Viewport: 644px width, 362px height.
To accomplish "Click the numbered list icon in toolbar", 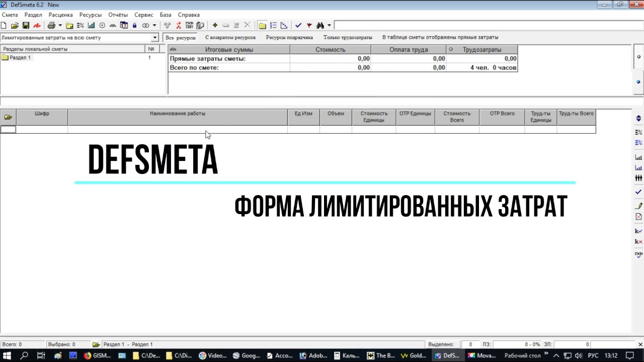I will (x=273, y=25).
